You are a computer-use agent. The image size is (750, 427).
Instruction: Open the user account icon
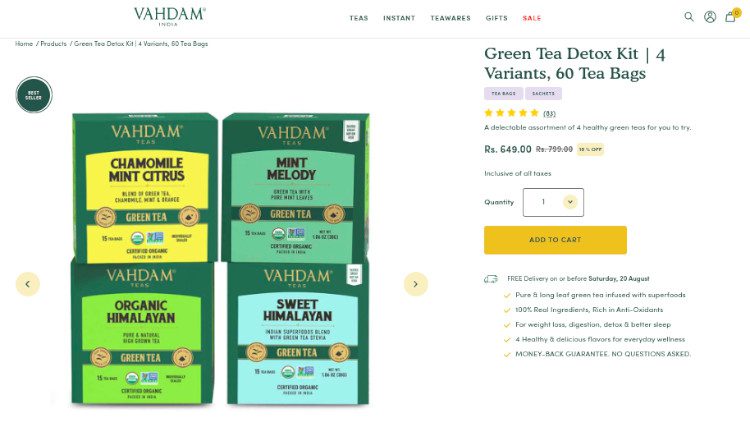[710, 17]
